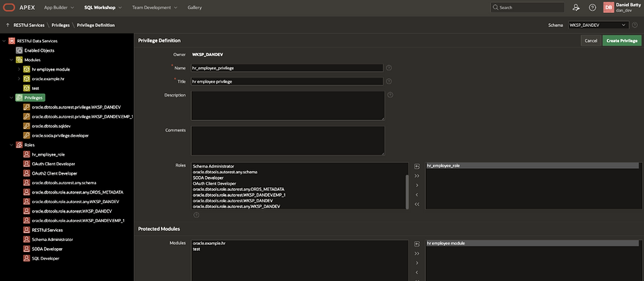This screenshot has height=281, width=644.
Task: Select hr employee module in chosen list
Action: coord(532,244)
